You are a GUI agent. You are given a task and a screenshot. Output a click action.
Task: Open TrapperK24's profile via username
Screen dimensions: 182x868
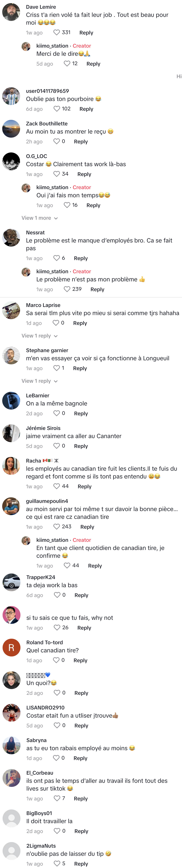pos(41,577)
